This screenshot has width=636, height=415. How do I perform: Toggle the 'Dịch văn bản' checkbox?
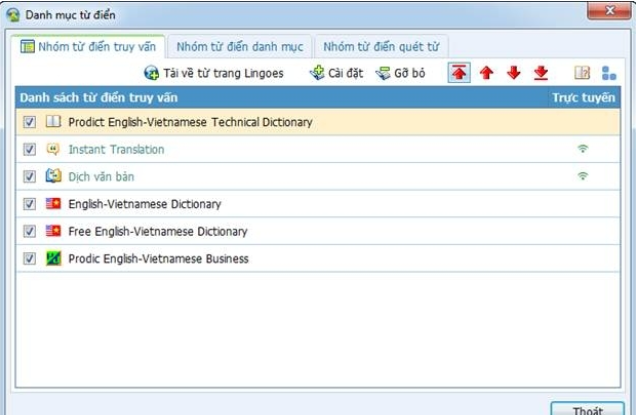(30, 176)
